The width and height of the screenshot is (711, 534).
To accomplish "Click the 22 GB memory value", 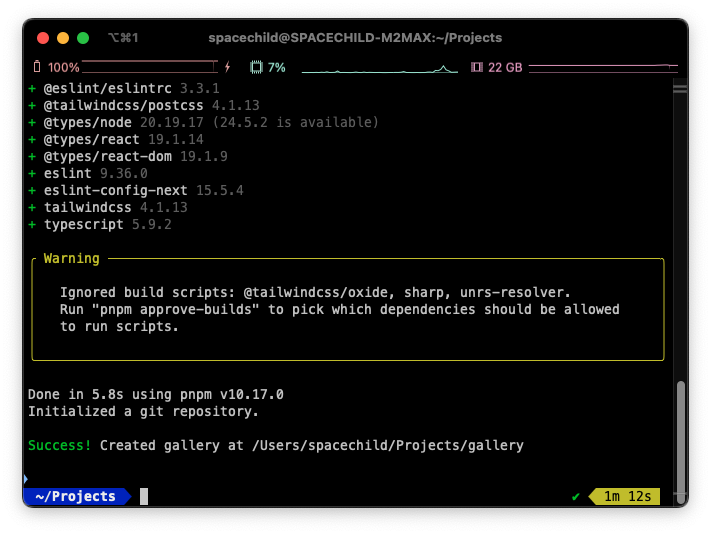I will point(505,68).
